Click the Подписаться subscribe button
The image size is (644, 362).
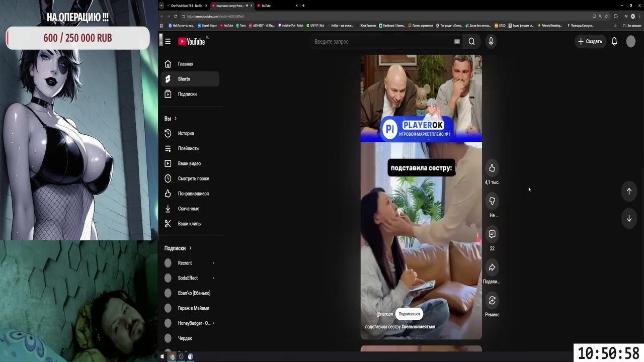point(409,314)
